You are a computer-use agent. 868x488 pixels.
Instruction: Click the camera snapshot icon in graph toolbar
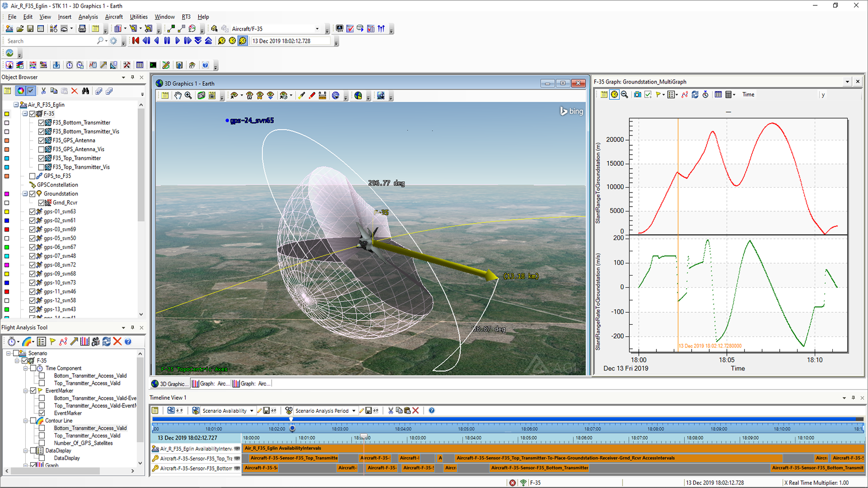click(x=637, y=94)
